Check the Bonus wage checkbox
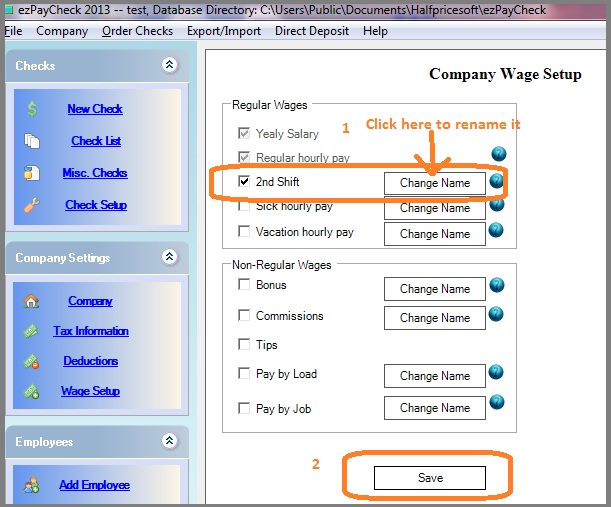 tap(244, 284)
